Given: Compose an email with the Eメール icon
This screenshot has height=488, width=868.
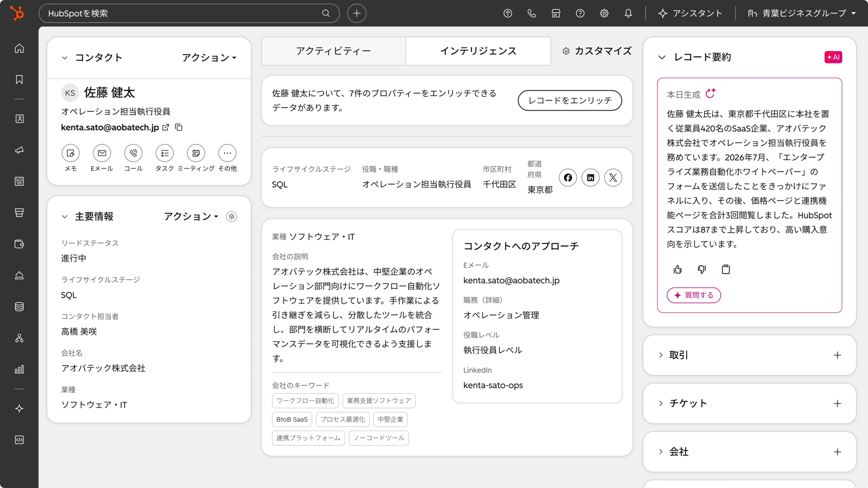Looking at the screenshot, I should [x=102, y=153].
